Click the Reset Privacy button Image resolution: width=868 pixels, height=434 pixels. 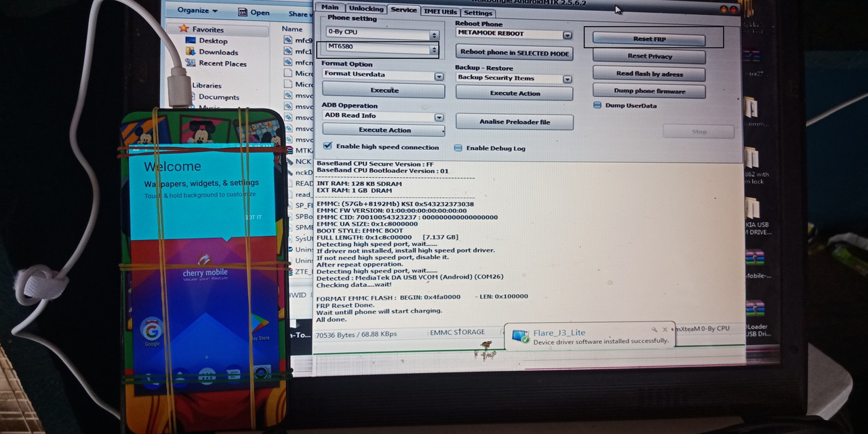pos(649,56)
